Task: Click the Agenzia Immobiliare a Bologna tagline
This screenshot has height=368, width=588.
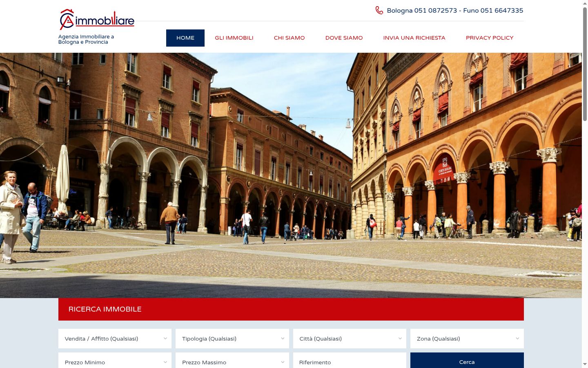Action: tap(86, 39)
